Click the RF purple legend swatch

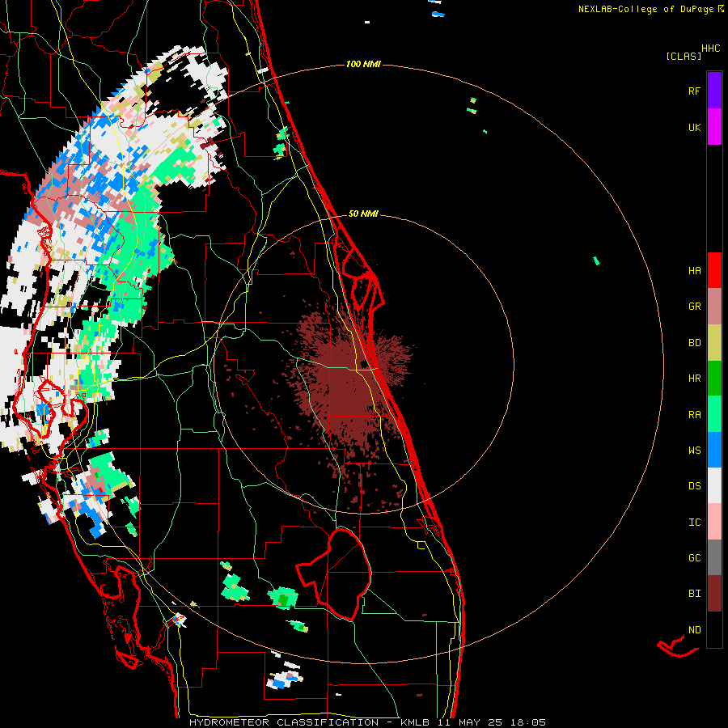tap(714, 90)
